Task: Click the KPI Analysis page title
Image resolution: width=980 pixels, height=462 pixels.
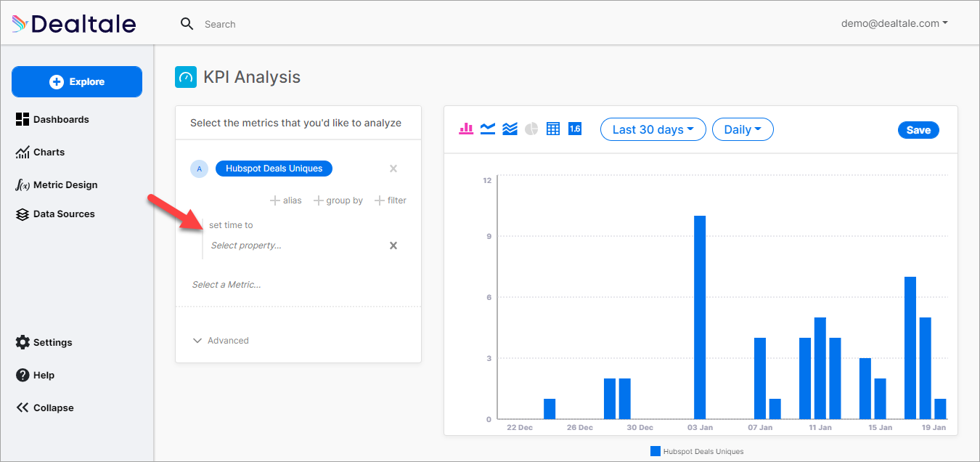Action: (x=252, y=77)
